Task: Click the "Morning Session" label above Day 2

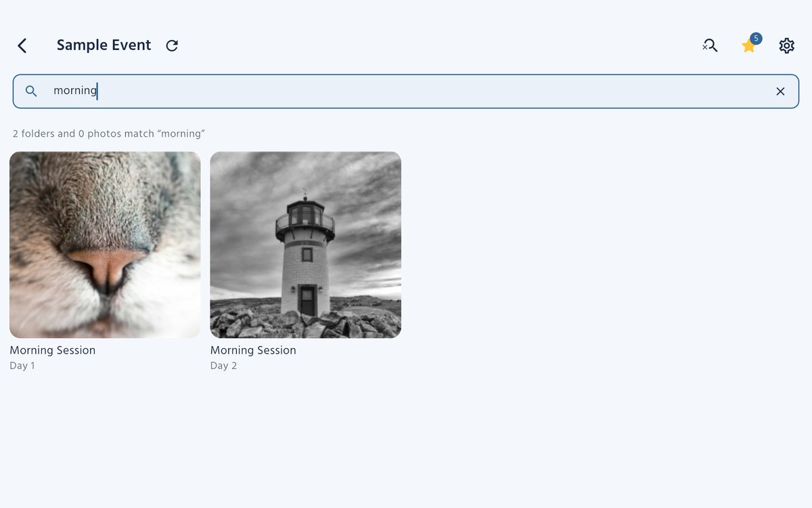Action: [x=253, y=350]
